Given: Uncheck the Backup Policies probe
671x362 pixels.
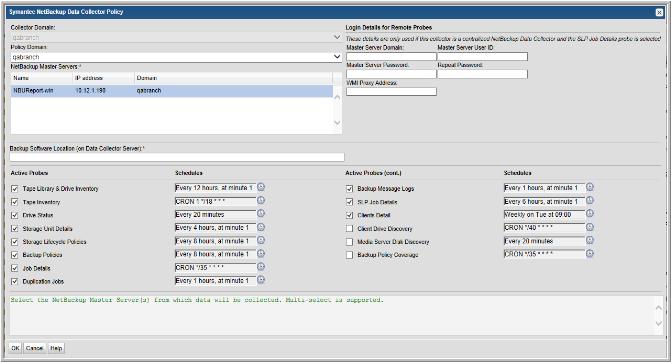Looking at the screenshot, I should tap(15, 255).
